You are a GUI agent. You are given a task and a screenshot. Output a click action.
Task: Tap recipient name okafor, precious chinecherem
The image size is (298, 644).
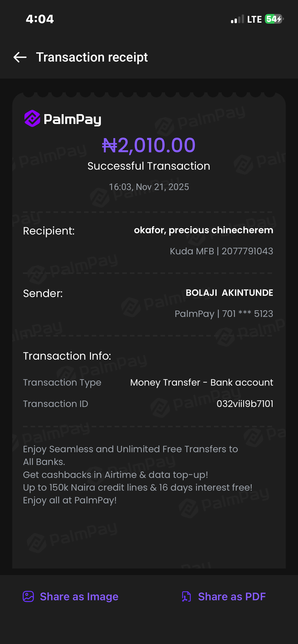204,230
